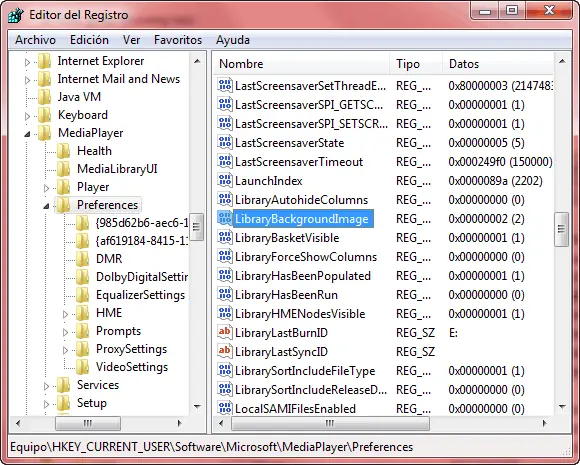Viewport: 580px width, 465px height.
Task: Click the values pane horizontal scrollbar thumb
Action: (330, 423)
